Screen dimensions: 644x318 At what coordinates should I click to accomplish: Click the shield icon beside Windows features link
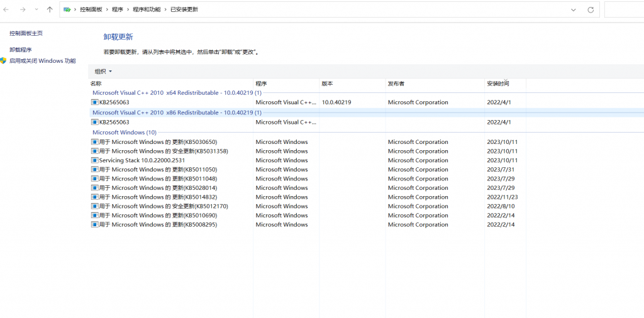[4, 61]
